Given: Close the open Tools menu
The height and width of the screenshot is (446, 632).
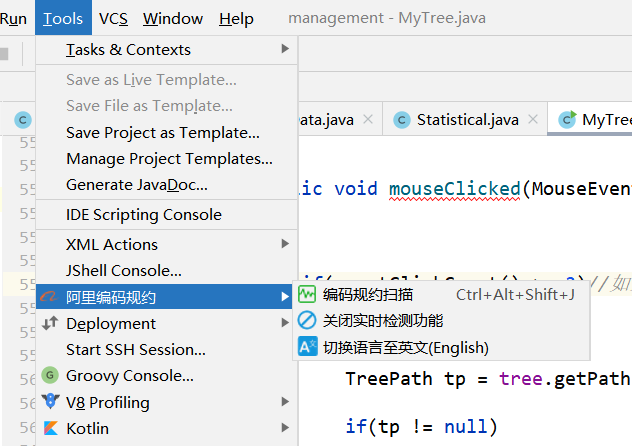Looking at the screenshot, I should (x=63, y=18).
